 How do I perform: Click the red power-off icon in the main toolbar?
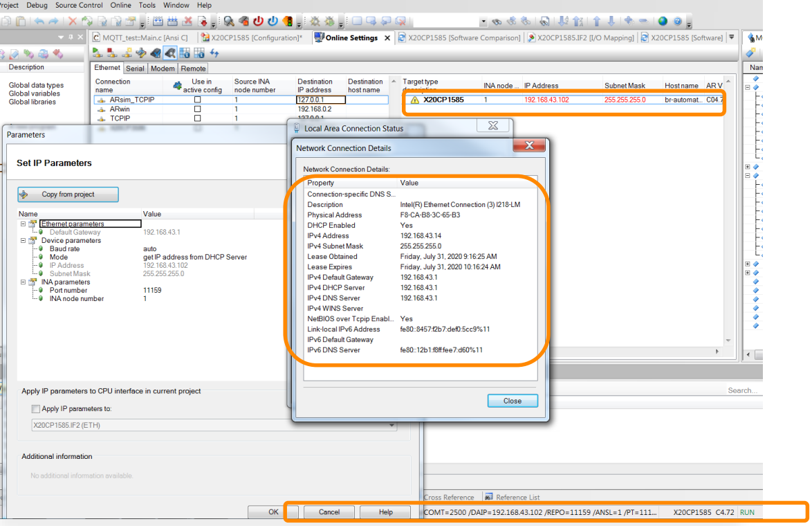pyautogui.click(x=259, y=21)
